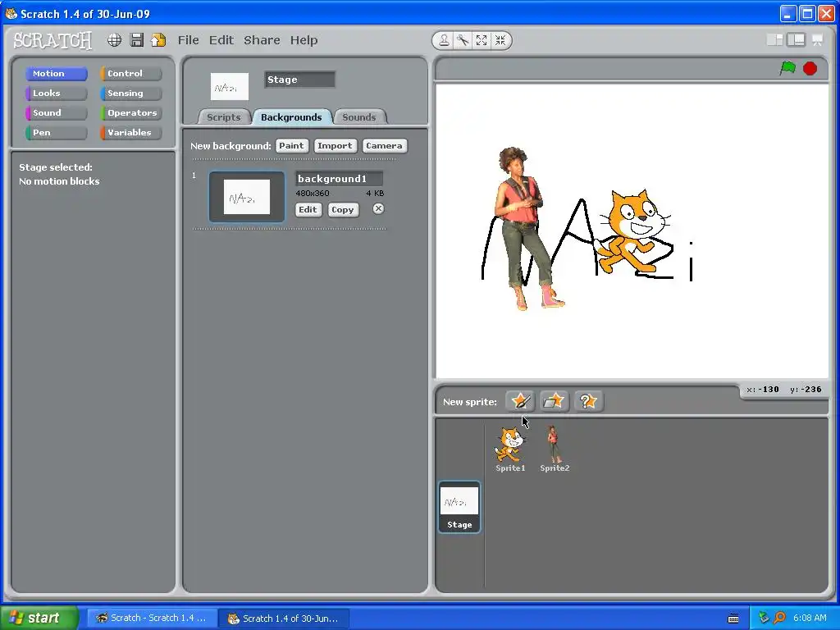
Task: Switch to the Scripts tab
Action: click(x=223, y=116)
